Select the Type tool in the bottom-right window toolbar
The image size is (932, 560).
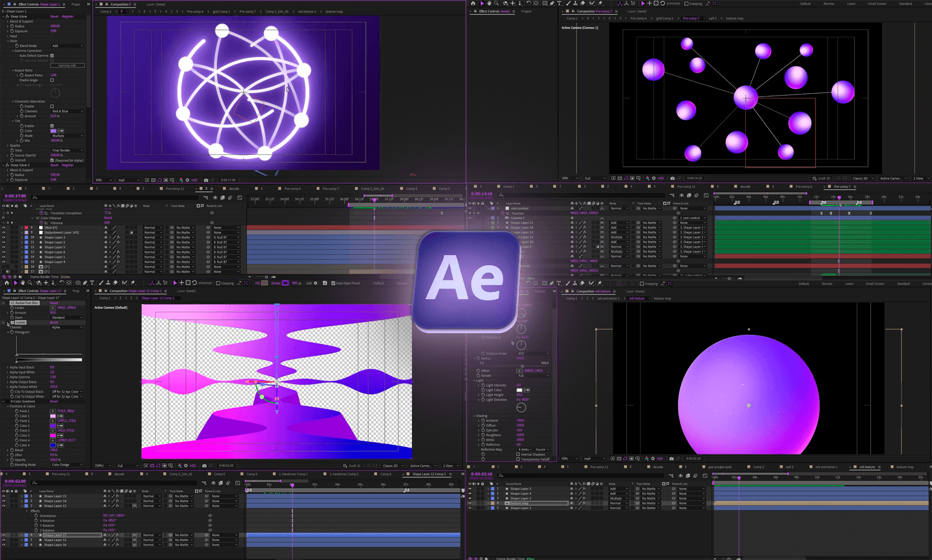559,283
